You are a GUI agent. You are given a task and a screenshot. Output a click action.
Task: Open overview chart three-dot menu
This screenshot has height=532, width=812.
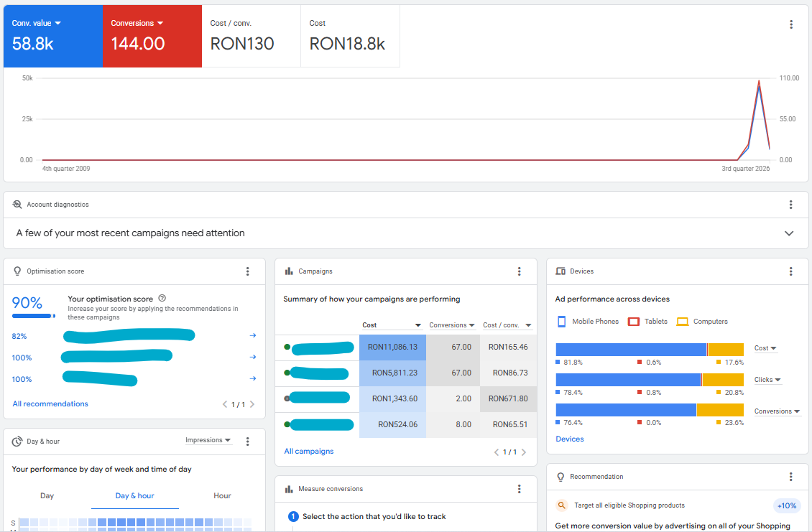790,24
